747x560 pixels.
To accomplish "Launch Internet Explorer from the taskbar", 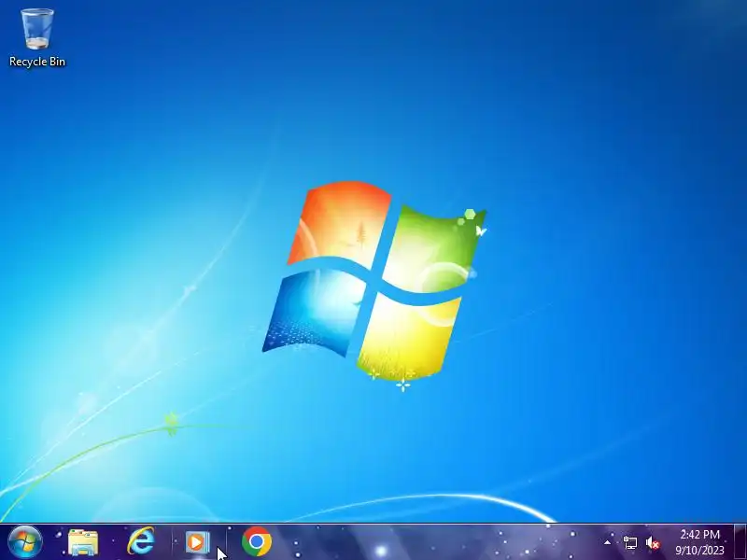I will [141, 542].
